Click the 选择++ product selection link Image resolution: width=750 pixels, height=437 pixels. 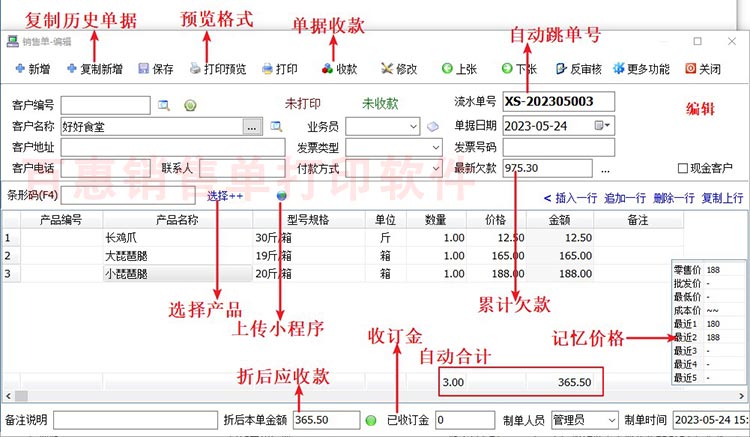click(225, 196)
